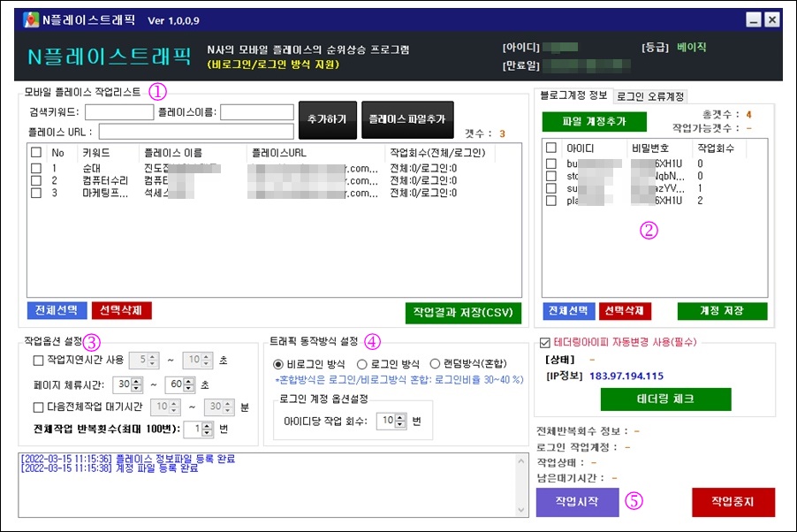The height and width of the screenshot is (532, 797).
Task: Enable the 작업지연시간 사용 checkbox
Action: click(38, 360)
